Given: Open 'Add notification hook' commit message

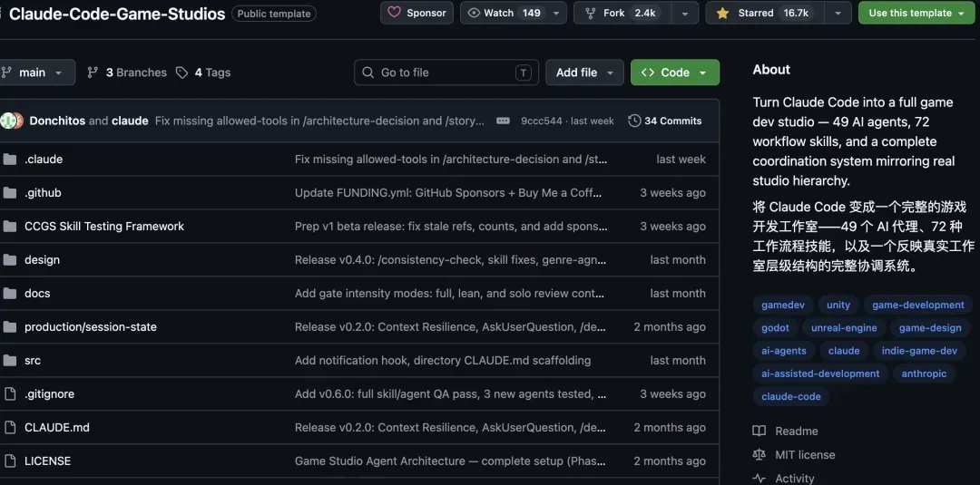Looking at the screenshot, I should 443,360.
